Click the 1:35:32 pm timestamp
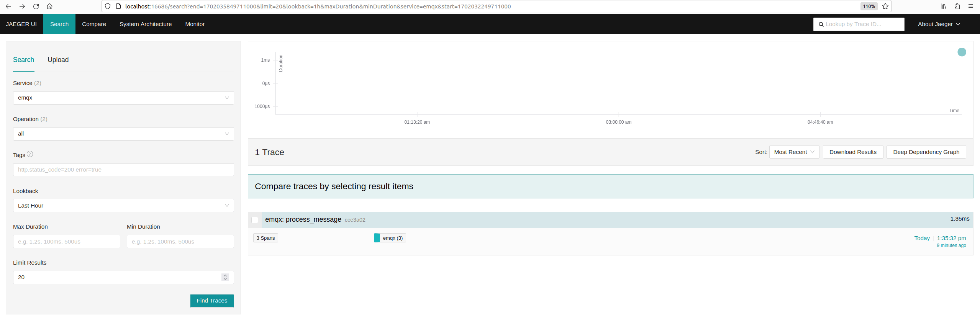The image size is (980, 319). point(951,238)
